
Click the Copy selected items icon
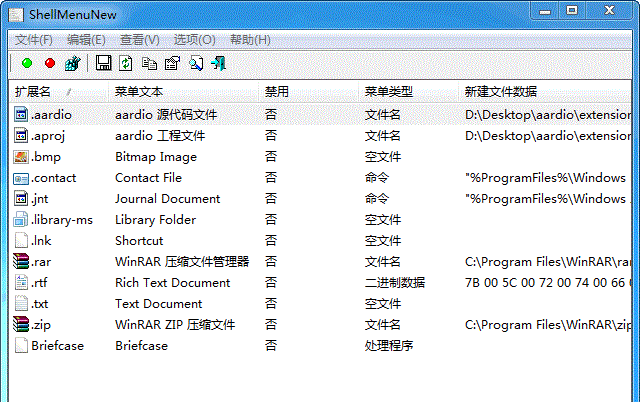(x=149, y=63)
